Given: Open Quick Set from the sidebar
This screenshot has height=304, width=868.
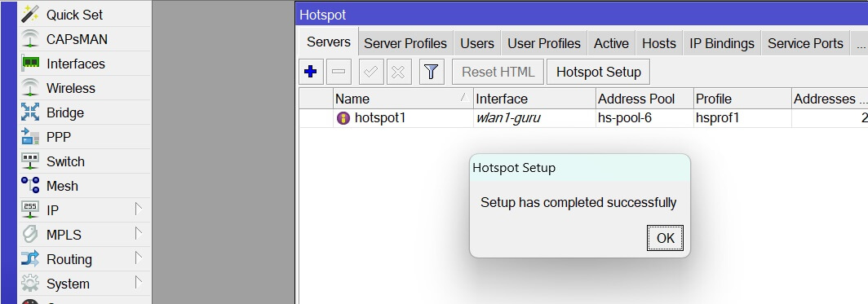Looking at the screenshot, I should click(84, 15).
